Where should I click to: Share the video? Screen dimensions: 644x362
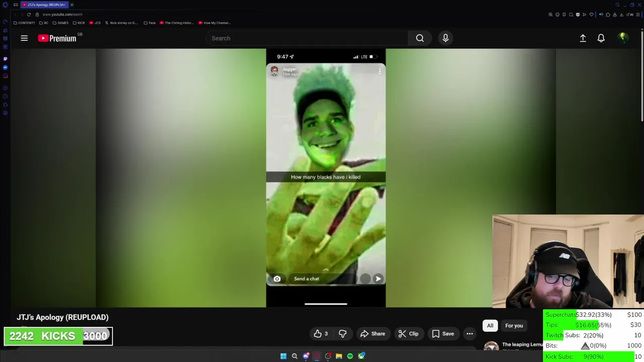tap(373, 334)
